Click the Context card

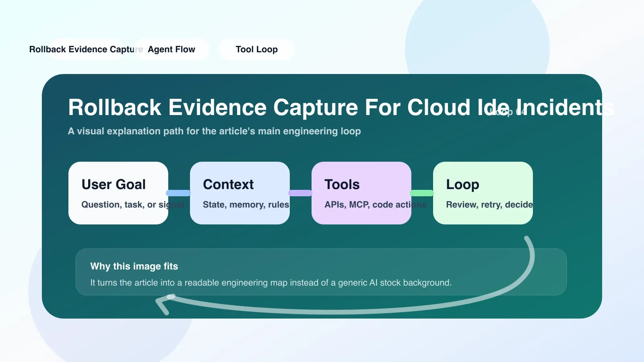240,193
